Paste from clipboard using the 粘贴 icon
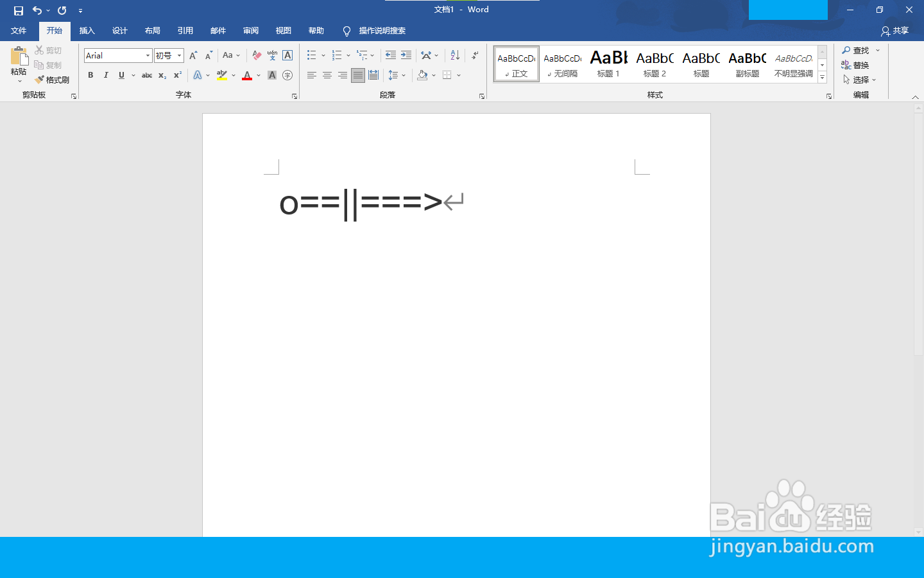 pyautogui.click(x=19, y=57)
